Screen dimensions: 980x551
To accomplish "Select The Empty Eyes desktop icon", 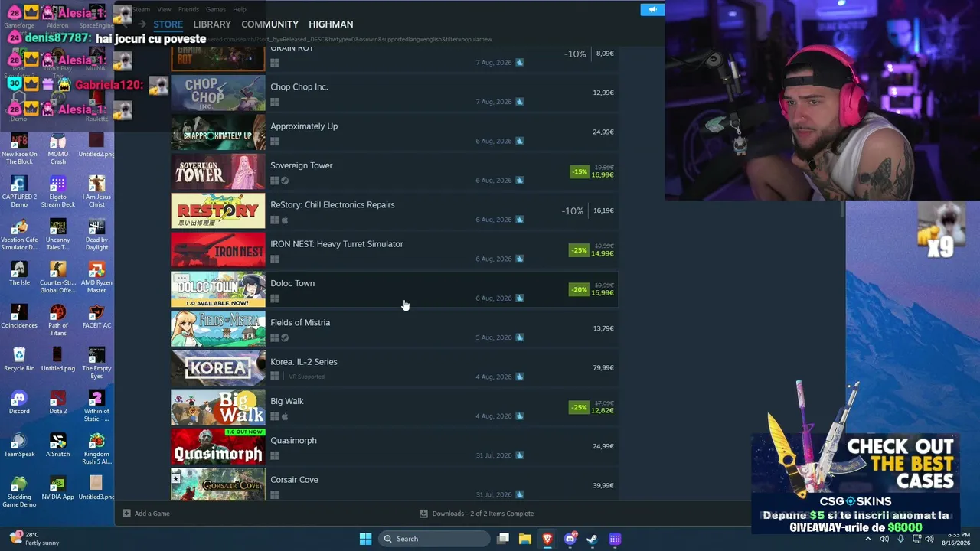I will pos(96,363).
